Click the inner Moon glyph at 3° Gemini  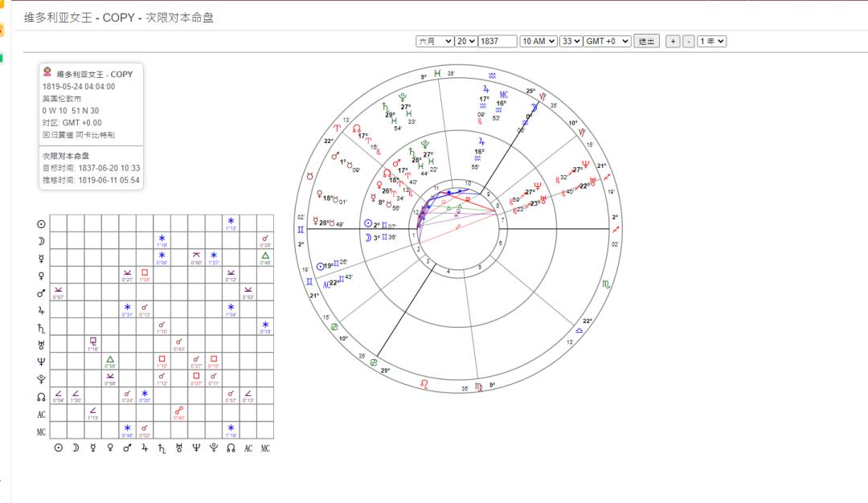pyautogui.click(x=368, y=237)
